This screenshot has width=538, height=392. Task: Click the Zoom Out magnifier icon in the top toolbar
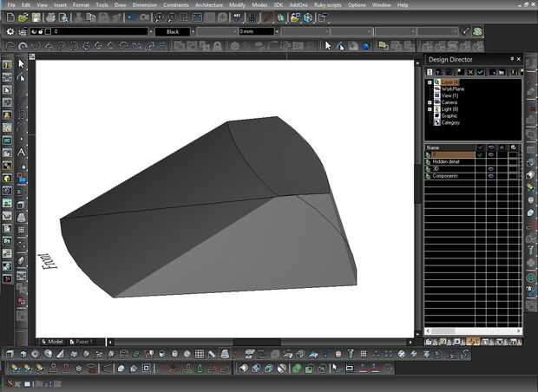click(171, 17)
